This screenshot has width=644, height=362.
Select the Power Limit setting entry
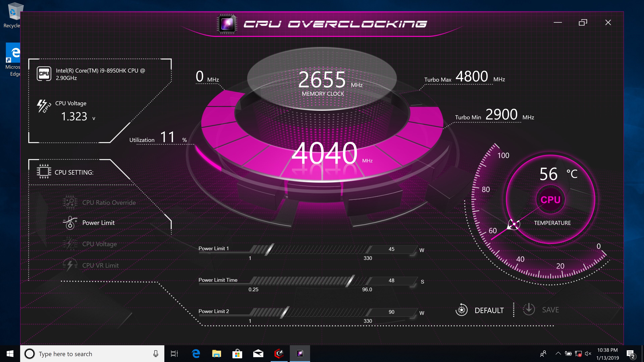(x=98, y=223)
